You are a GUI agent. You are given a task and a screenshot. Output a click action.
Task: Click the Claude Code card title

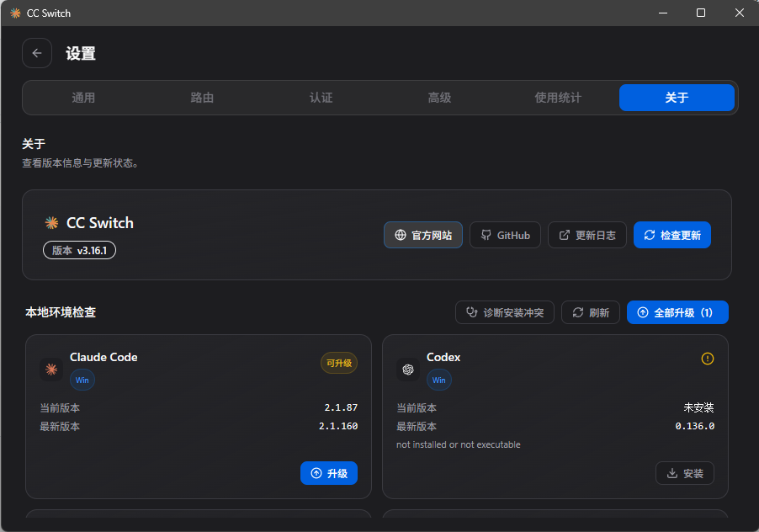click(x=103, y=357)
